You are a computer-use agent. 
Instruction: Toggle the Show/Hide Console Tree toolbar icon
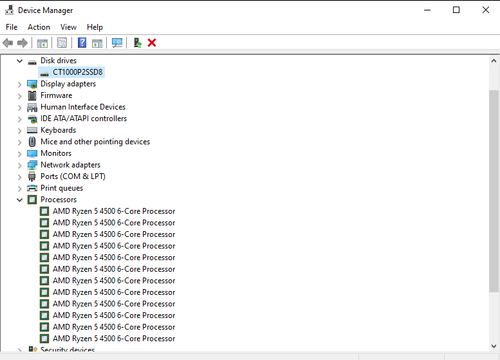click(42, 43)
